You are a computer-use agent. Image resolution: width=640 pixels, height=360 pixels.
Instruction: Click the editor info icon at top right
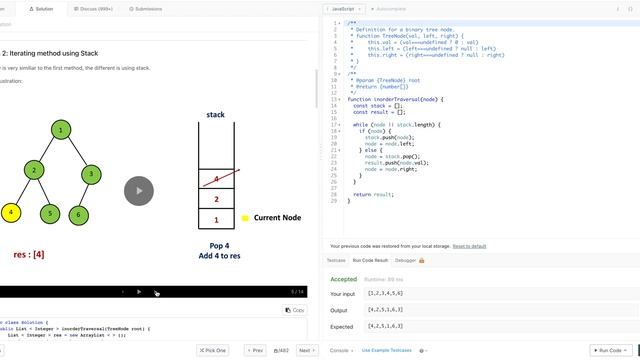point(618,9)
